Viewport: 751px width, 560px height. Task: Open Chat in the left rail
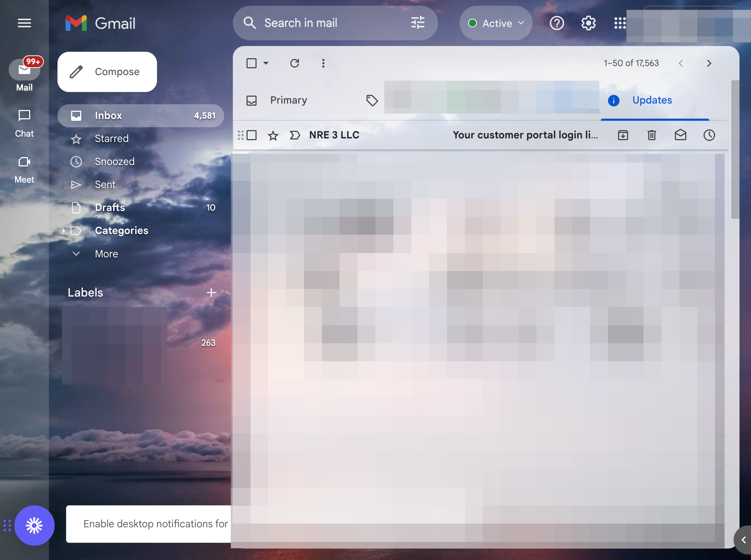coord(24,124)
